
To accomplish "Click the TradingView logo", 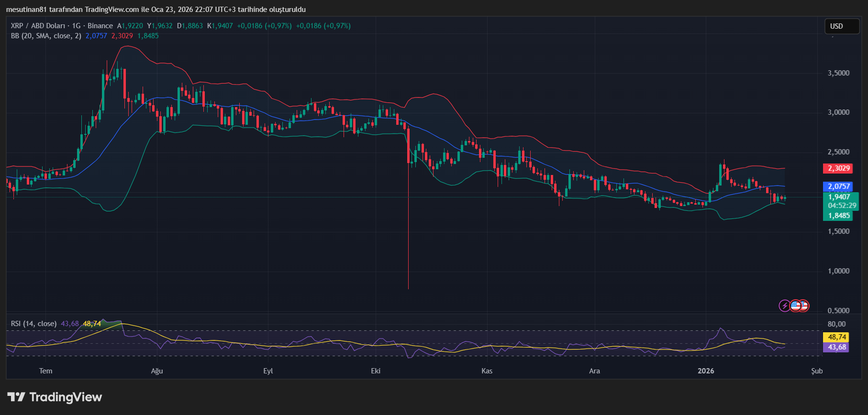I will point(55,397).
